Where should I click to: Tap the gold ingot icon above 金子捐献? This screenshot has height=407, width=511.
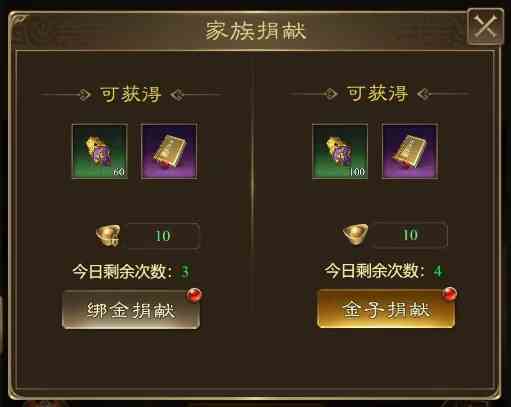coord(356,234)
